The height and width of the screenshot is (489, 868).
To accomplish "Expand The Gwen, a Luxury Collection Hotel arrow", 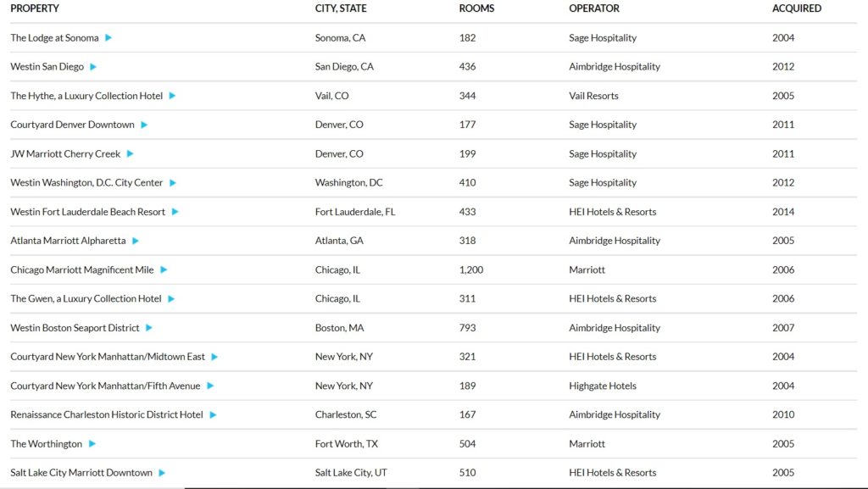I will tap(171, 299).
